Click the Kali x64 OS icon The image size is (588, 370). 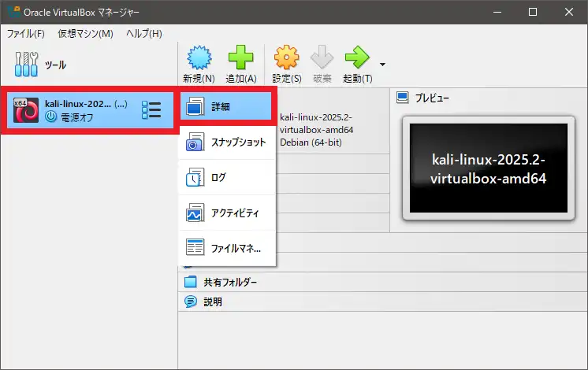tap(26, 110)
